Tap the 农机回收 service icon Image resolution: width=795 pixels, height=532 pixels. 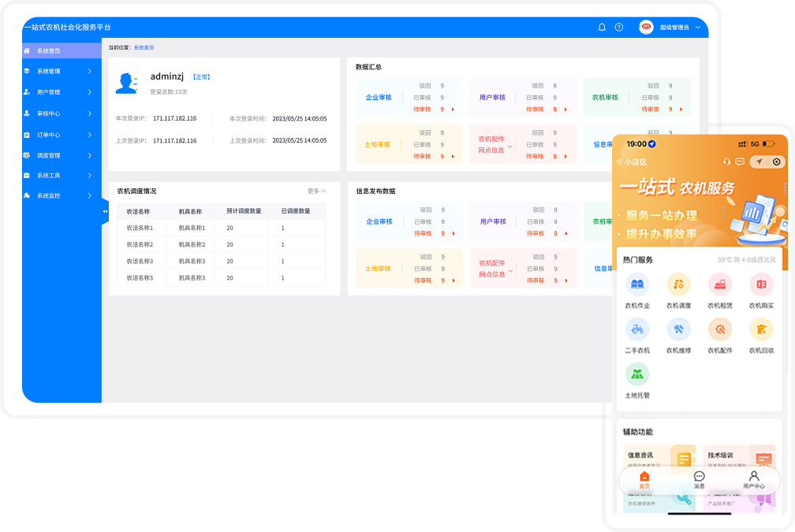(x=761, y=329)
